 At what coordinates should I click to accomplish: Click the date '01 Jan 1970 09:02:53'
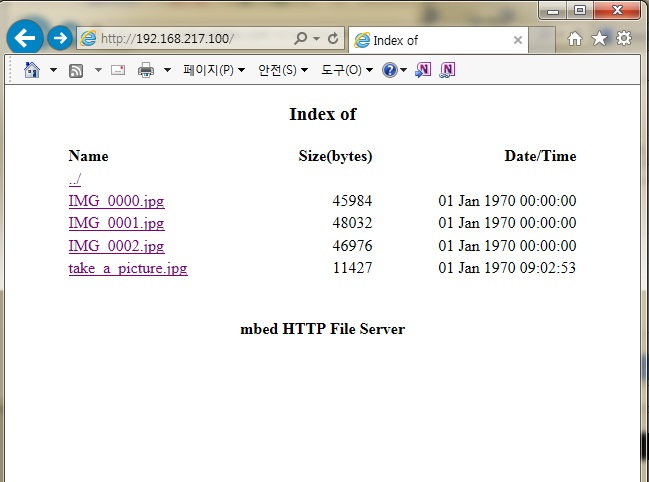tap(507, 268)
